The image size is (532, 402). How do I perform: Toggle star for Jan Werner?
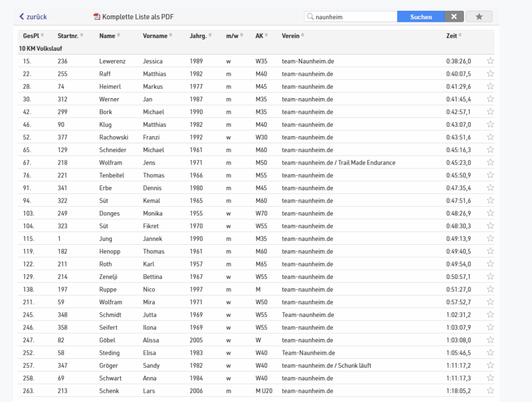tap(490, 99)
